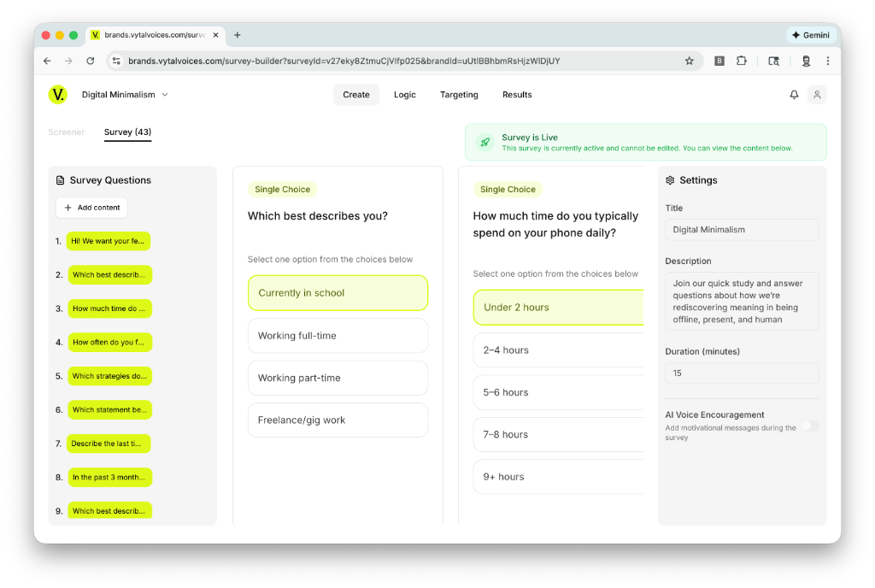Open the Logic section

404,94
